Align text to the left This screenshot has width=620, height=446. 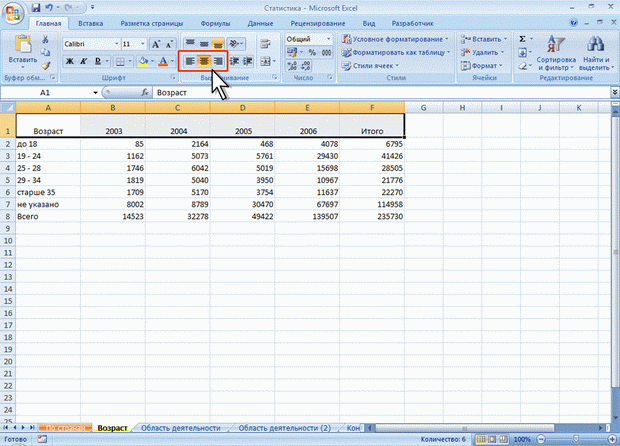[x=190, y=61]
